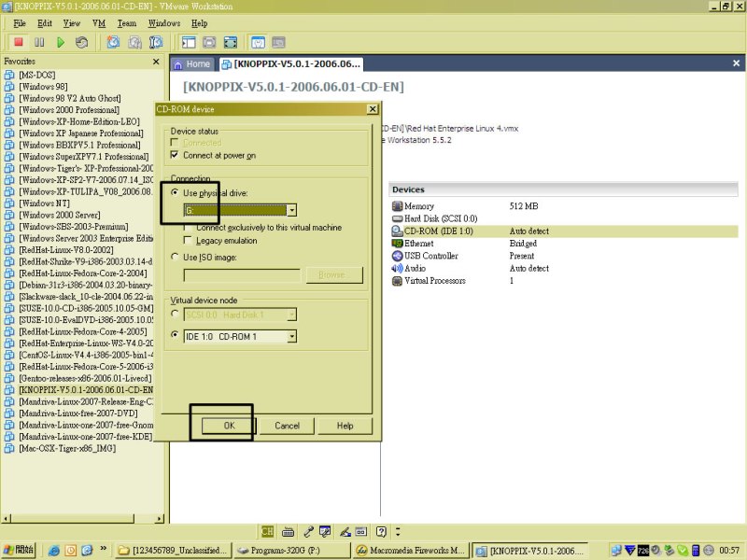Click the Revert to Snapshot toolbar icon

(x=134, y=42)
